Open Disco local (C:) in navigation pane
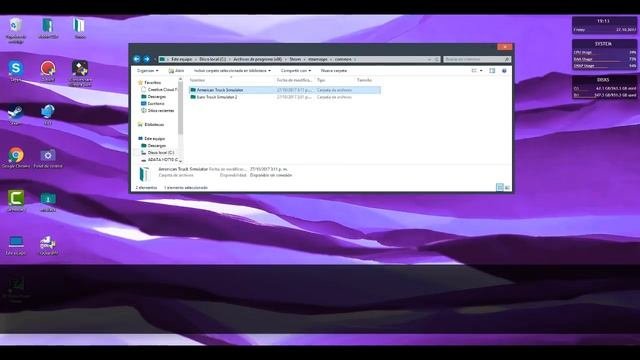Screen dimensions: 640x360 click(x=158, y=153)
